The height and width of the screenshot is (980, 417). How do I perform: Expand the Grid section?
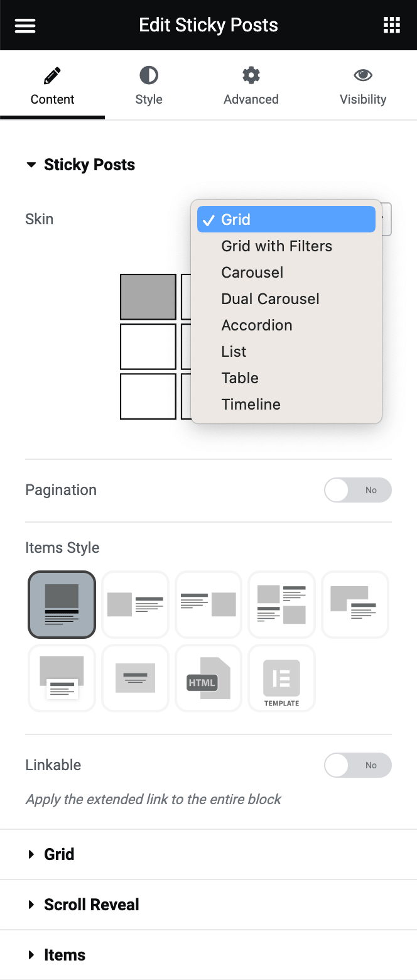point(59,854)
